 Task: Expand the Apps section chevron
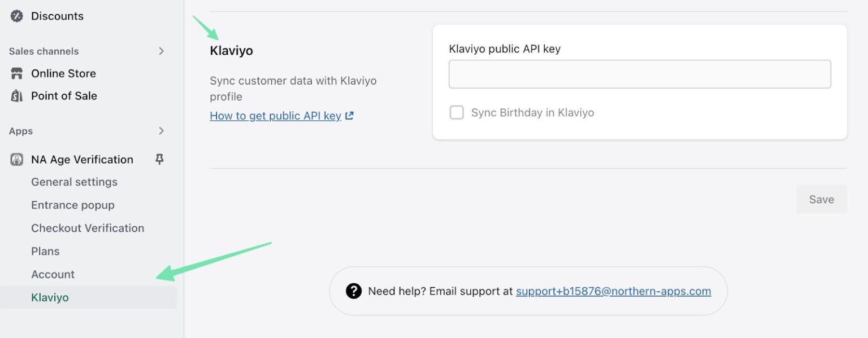(x=162, y=131)
